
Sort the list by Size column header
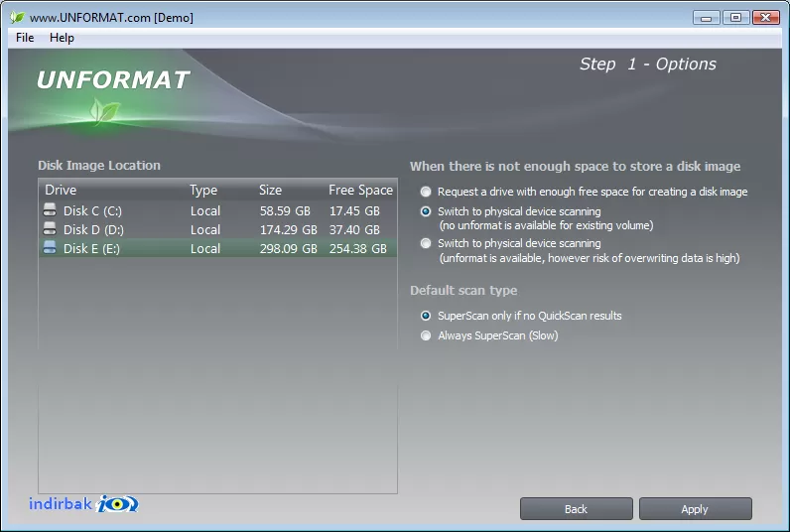click(x=271, y=190)
